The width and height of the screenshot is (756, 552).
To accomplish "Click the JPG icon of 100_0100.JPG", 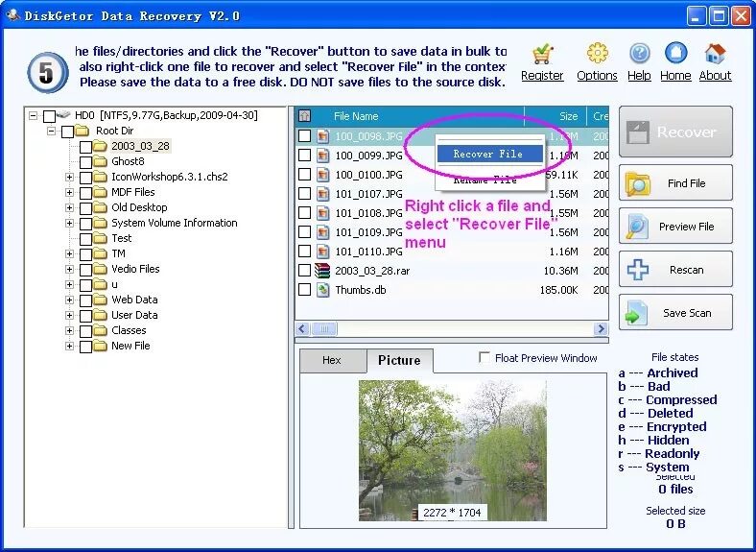I will point(322,175).
